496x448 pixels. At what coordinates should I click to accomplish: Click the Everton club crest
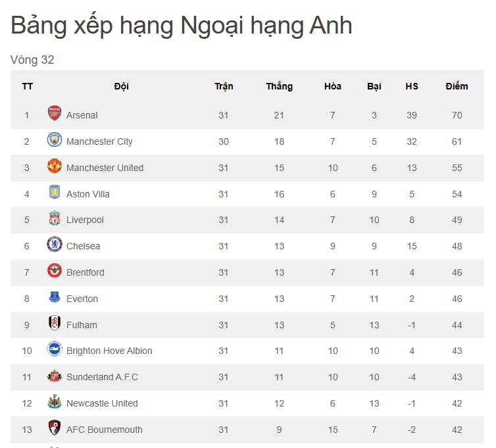click(x=55, y=297)
